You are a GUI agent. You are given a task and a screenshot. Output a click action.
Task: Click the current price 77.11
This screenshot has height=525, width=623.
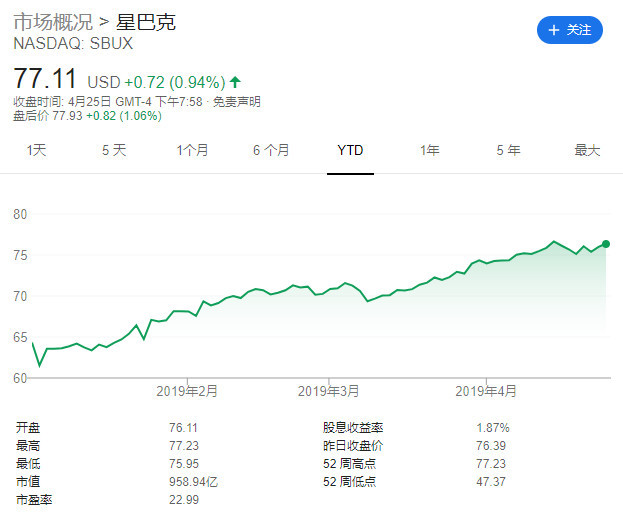point(45,78)
